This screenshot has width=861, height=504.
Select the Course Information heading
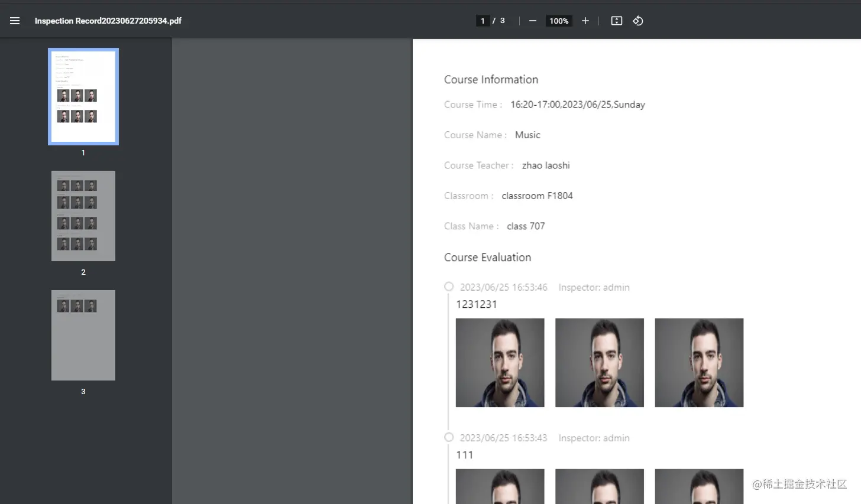[491, 80]
